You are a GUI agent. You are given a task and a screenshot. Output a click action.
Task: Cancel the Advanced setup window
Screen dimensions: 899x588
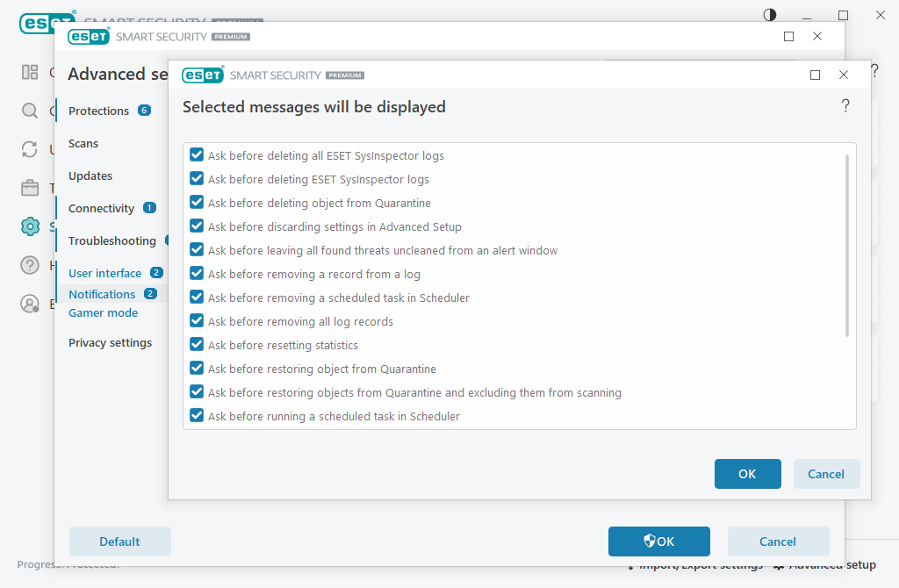778,541
